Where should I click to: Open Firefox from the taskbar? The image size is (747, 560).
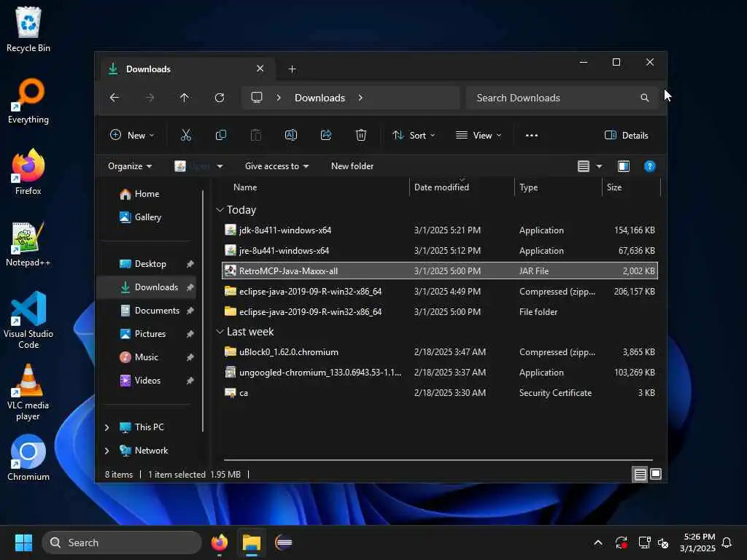click(x=220, y=542)
